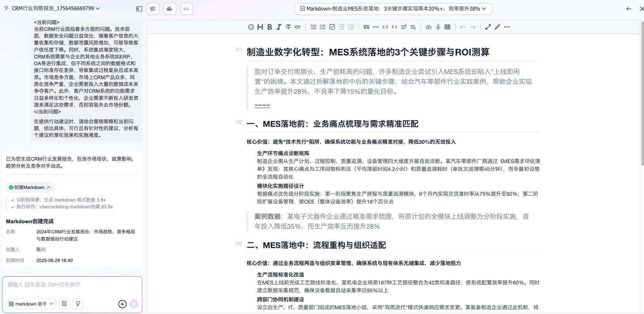Insert a hyperlink using the link icon
Screen dimensions: 644x314
pyautogui.click(x=298, y=27)
